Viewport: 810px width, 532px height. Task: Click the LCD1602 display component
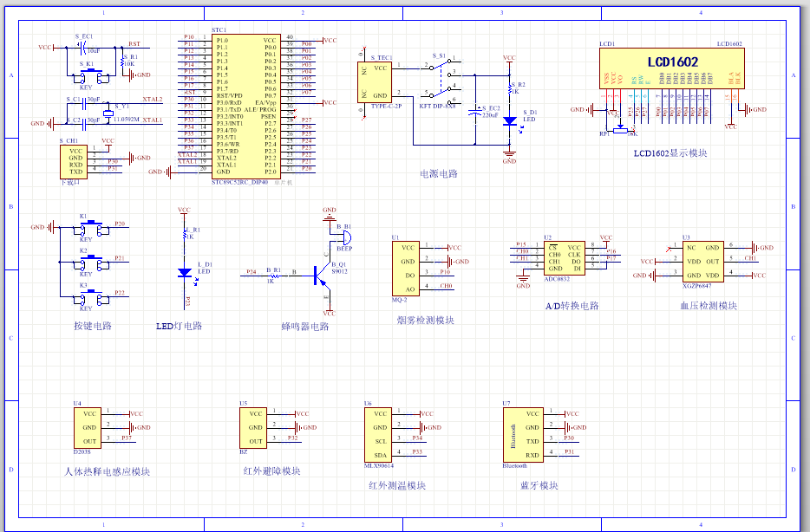(671, 79)
